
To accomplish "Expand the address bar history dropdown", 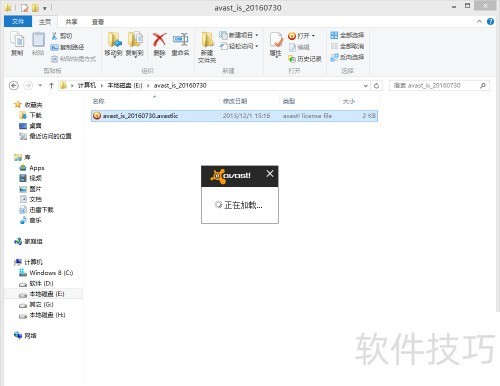I will tap(366, 86).
